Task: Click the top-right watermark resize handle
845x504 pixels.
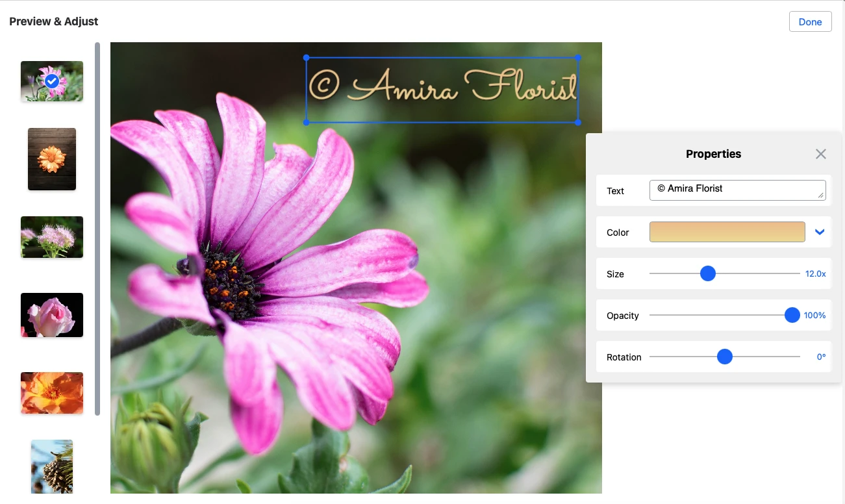Action: 578,58
